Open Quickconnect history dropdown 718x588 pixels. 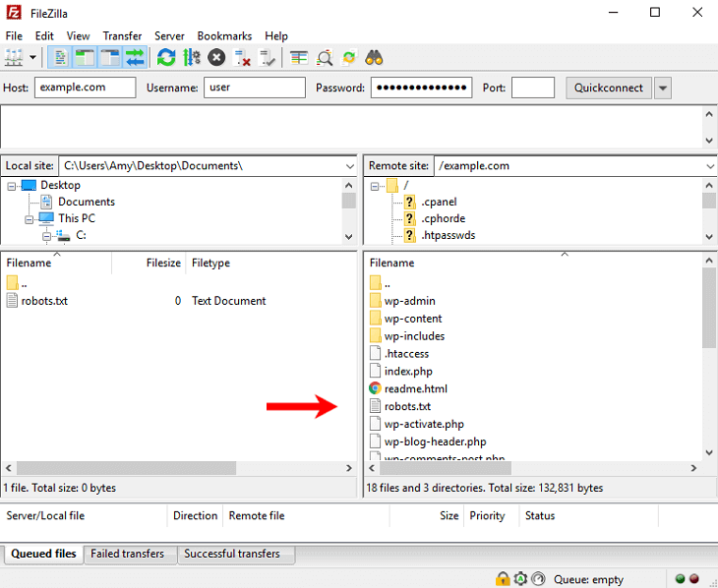click(663, 88)
